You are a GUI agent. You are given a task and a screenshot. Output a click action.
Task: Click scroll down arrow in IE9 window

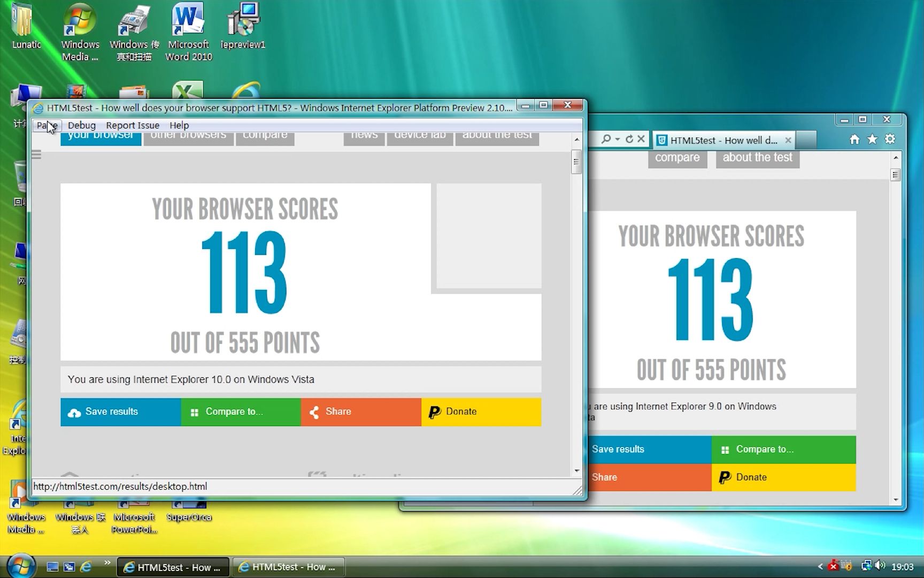pyautogui.click(x=896, y=500)
